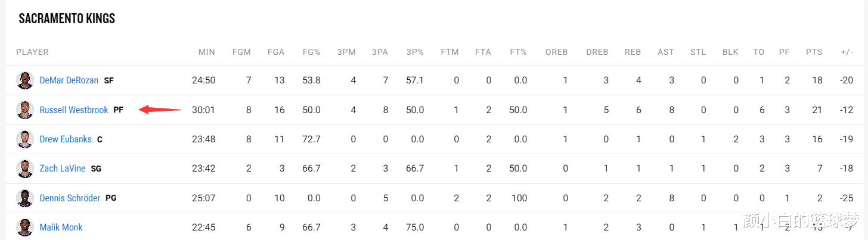Screen dimensions: 868x240
Task: Click DeMar DeRozan's headshot avatar
Action: [x=24, y=80]
